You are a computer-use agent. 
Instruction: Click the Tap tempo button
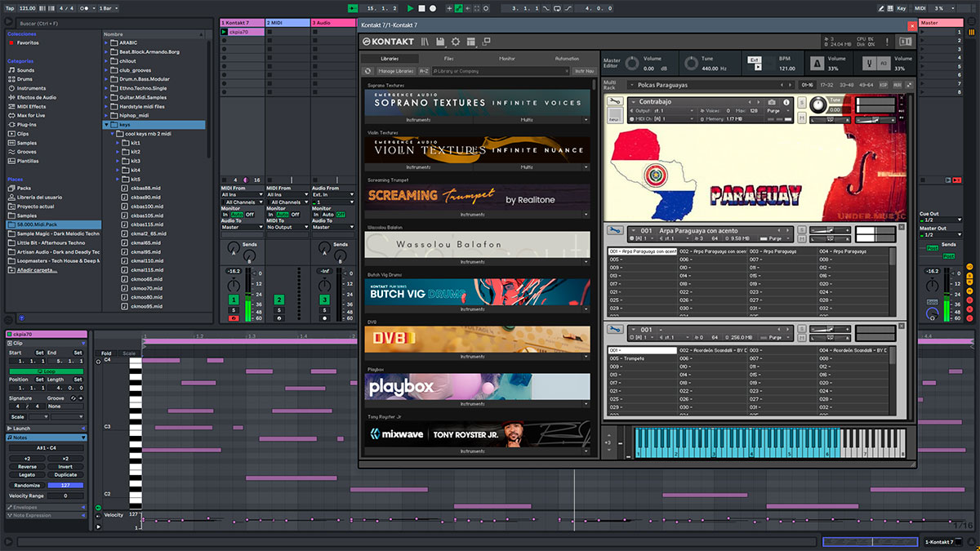point(10,7)
